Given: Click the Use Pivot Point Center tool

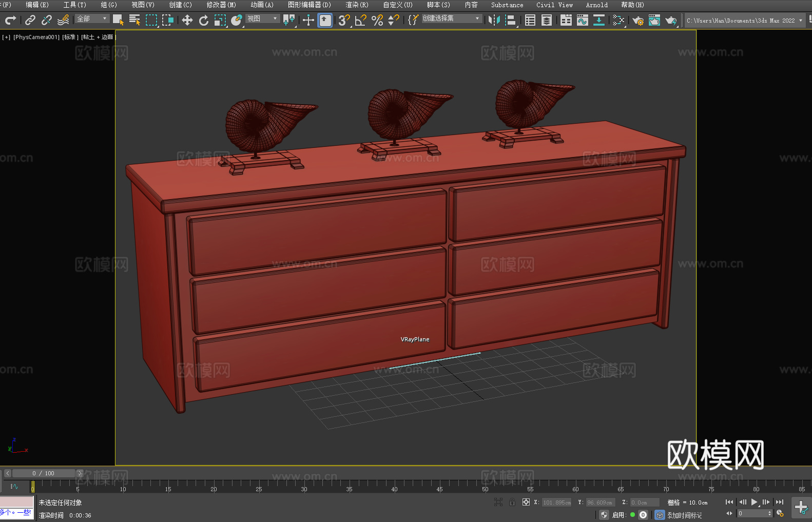Looking at the screenshot, I should (x=289, y=20).
